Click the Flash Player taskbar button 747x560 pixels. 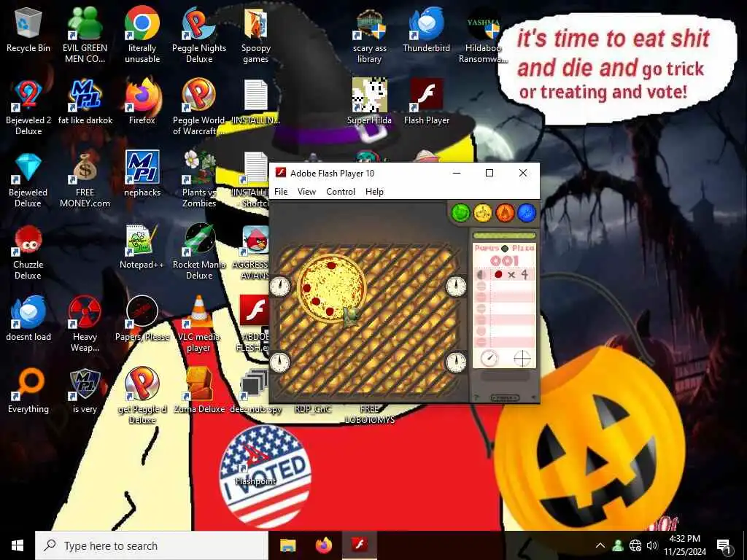(x=360, y=545)
